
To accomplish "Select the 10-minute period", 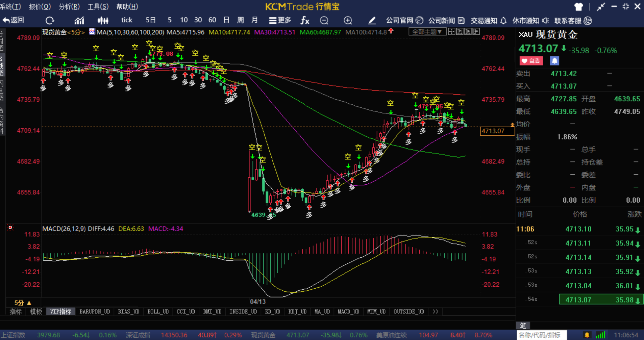I will 184,20.
